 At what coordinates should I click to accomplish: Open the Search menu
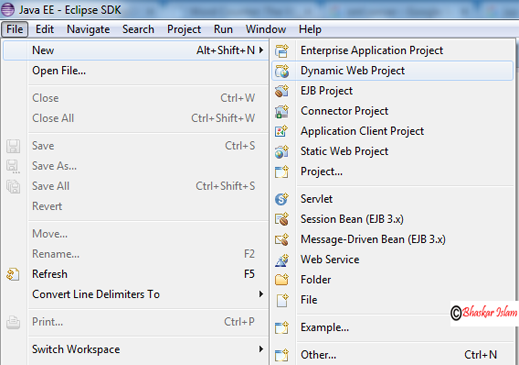138,29
